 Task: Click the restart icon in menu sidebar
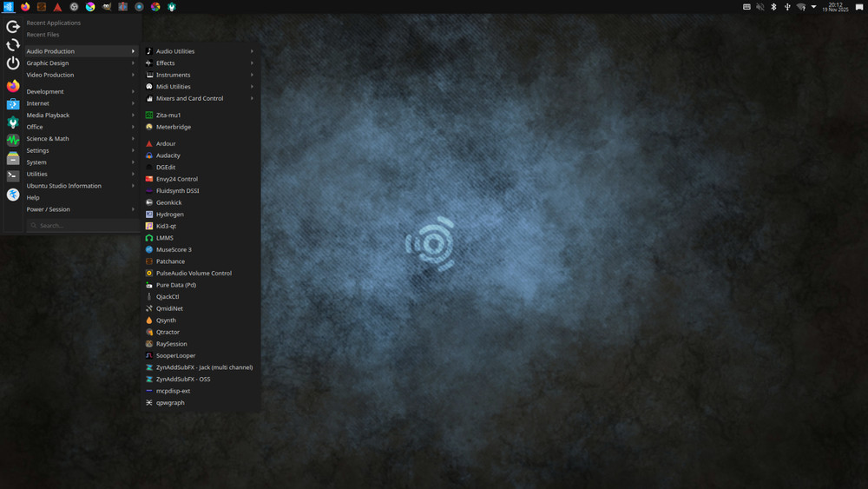pyautogui.click(x=13, y=45)
